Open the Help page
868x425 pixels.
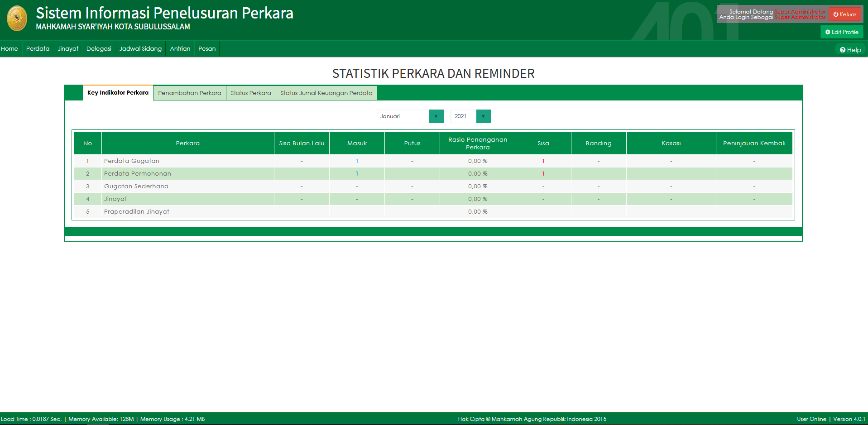[x=850, y=50]
